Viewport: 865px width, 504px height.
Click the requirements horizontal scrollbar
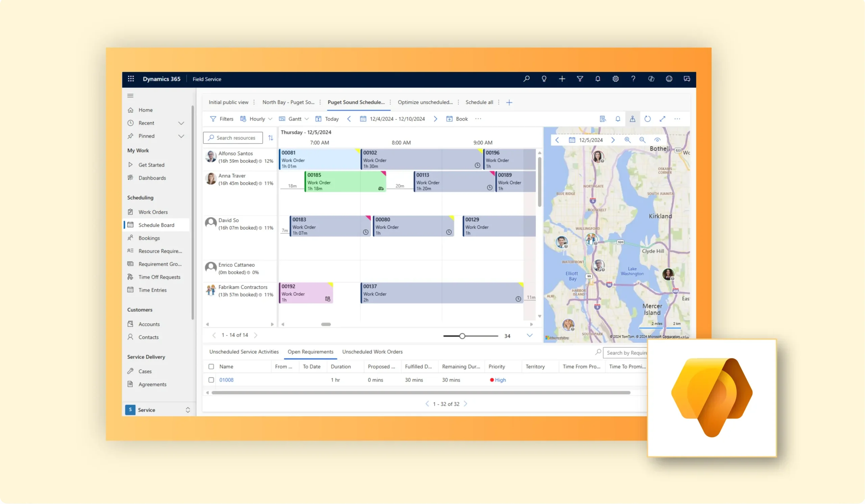coord(421,393)
